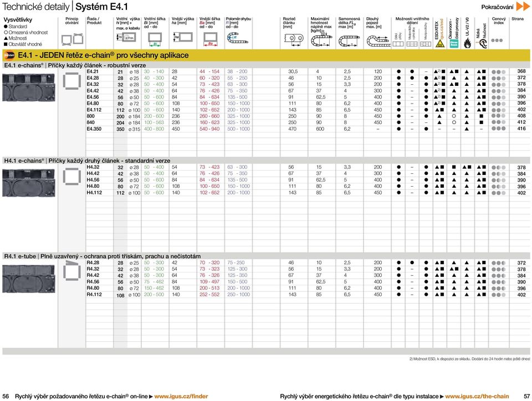The width and height of the screenshot is (532, 401).
Task: Open the igus.cz/esd link in the header
Action: click(x=442, y=29)
